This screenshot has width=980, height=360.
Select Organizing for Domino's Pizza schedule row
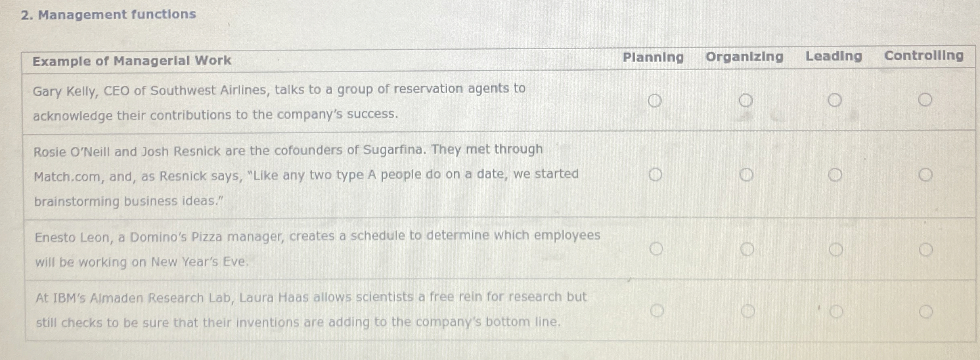click(x=747, y=249)
